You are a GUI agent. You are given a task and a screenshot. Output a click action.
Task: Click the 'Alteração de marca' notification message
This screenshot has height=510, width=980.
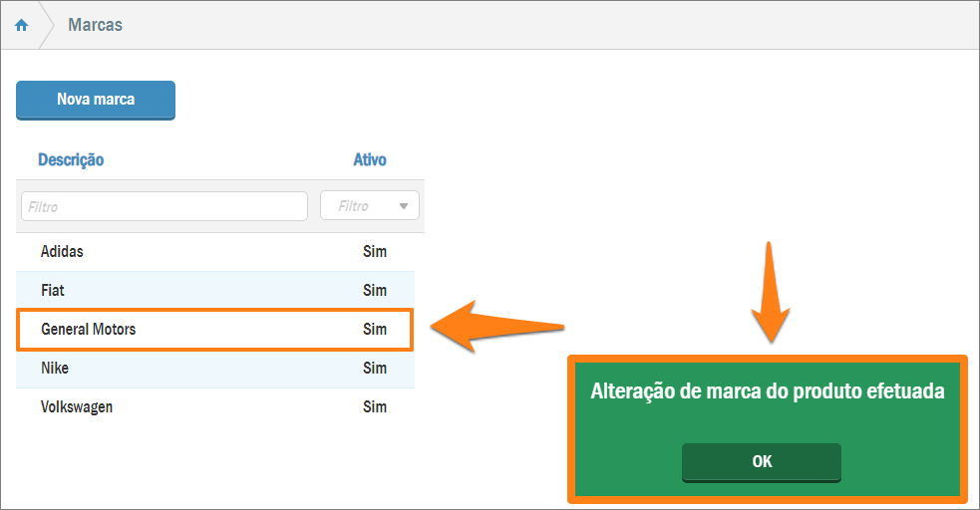point(767,392)
